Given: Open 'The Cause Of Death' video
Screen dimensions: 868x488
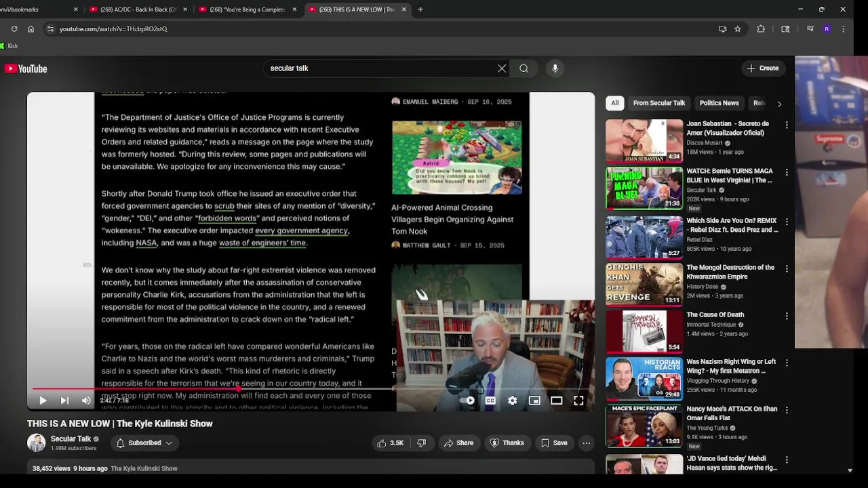Looking at the screenshot, I should click(x=715, y=315).
